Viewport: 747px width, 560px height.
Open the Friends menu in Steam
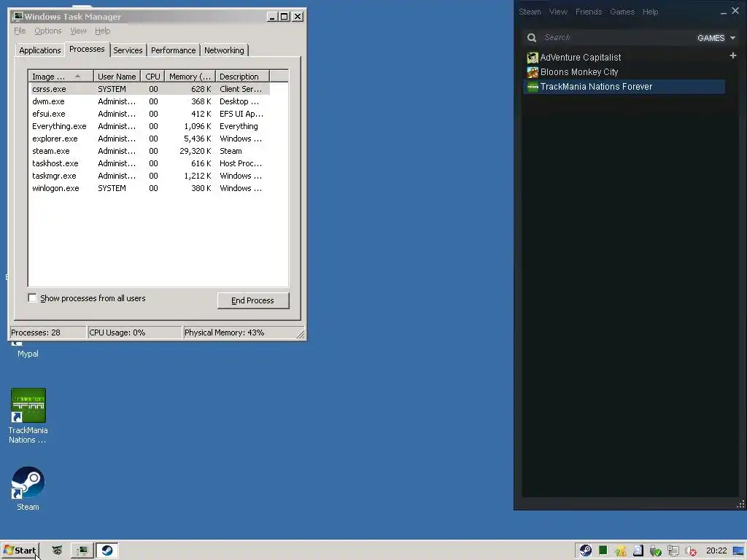point(589,12)
